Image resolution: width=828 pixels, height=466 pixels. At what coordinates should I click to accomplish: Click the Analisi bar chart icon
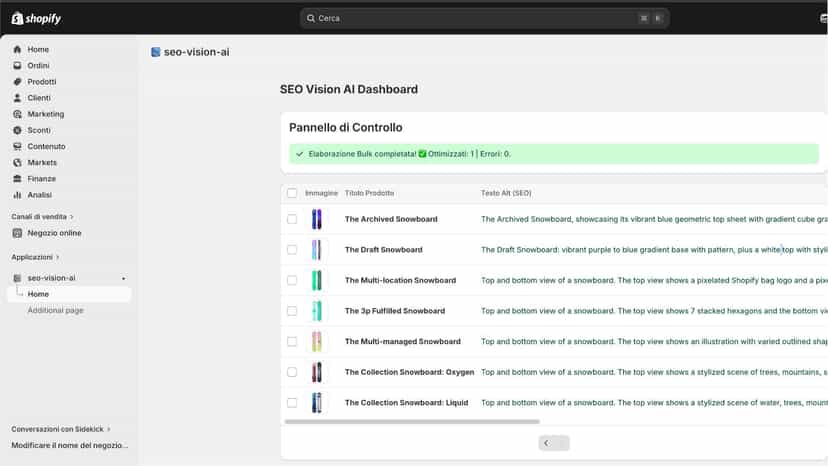(17, 195)
